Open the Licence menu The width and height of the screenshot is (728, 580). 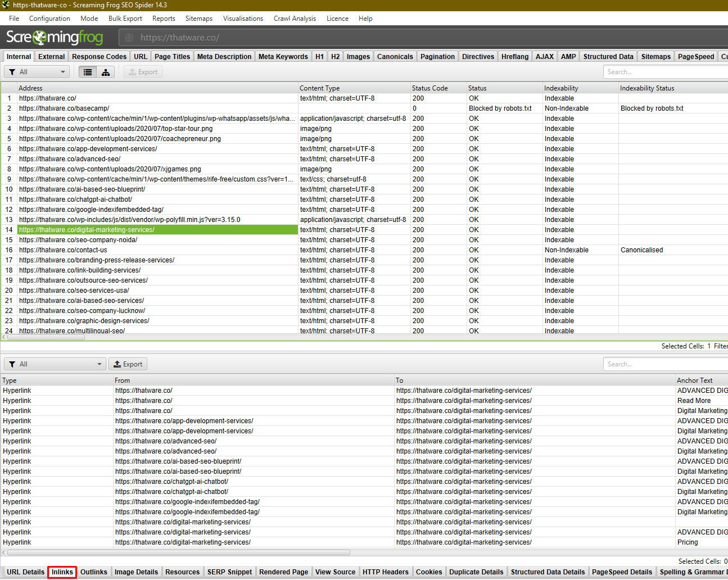pos(337,19)
